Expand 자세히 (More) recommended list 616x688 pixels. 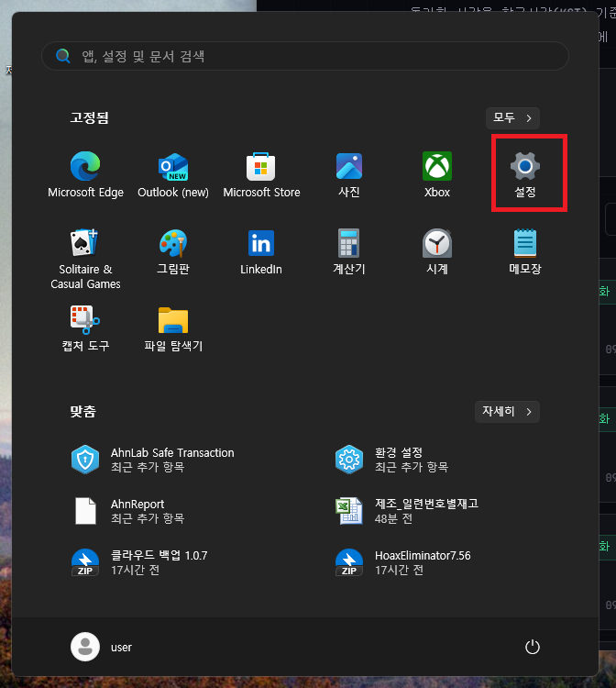point(507,412)
